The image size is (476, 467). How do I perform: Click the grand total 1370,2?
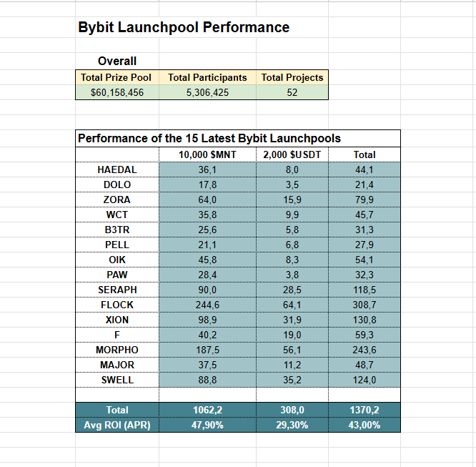(365, 410)
